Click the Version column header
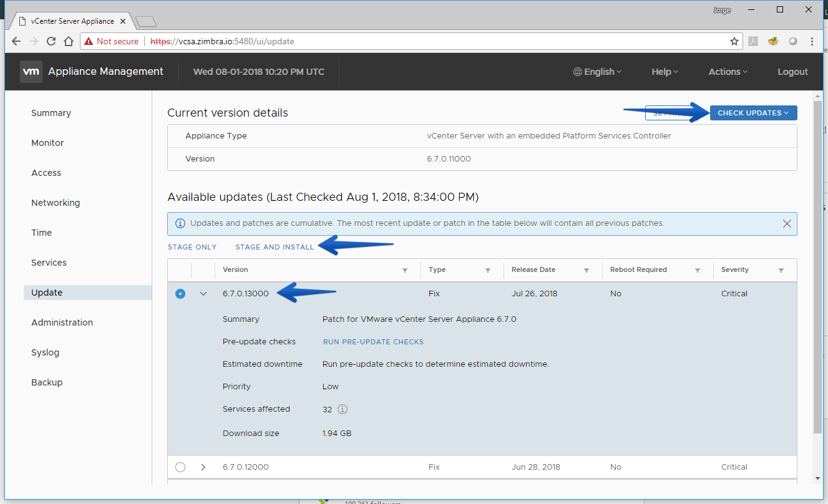The image size is (828, 504). pyautogui.click(x=235, y=270)
